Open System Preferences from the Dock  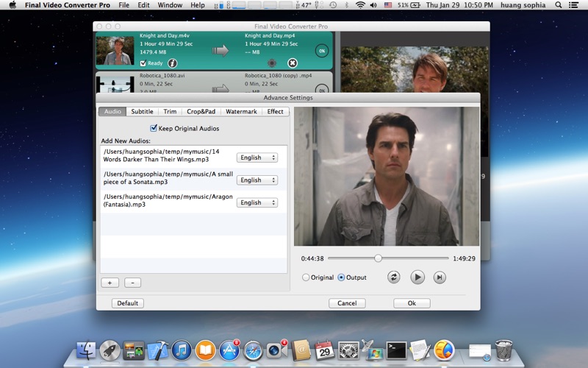348,350
